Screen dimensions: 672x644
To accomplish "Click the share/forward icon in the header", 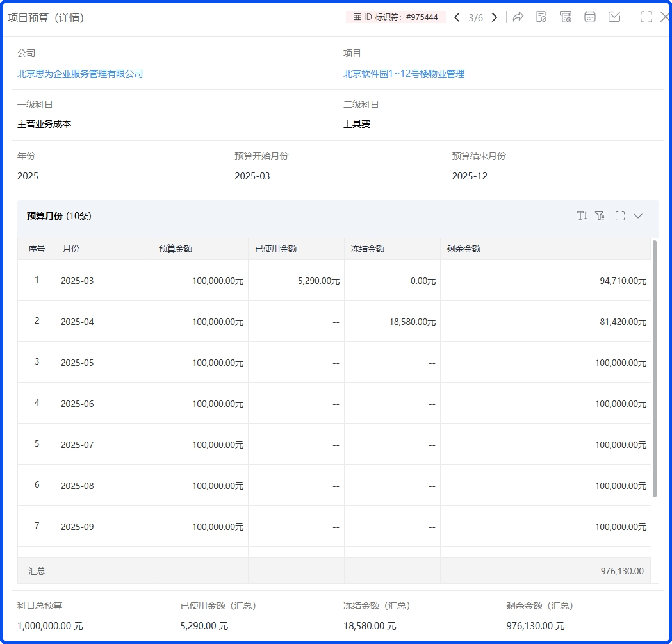I will [x=518, y=17].
